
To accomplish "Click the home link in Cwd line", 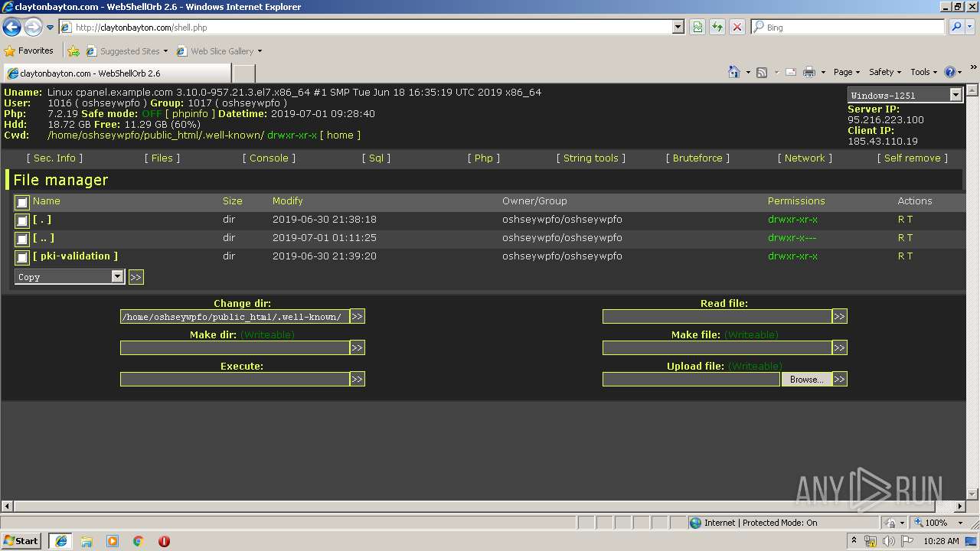I will [340, 135].
